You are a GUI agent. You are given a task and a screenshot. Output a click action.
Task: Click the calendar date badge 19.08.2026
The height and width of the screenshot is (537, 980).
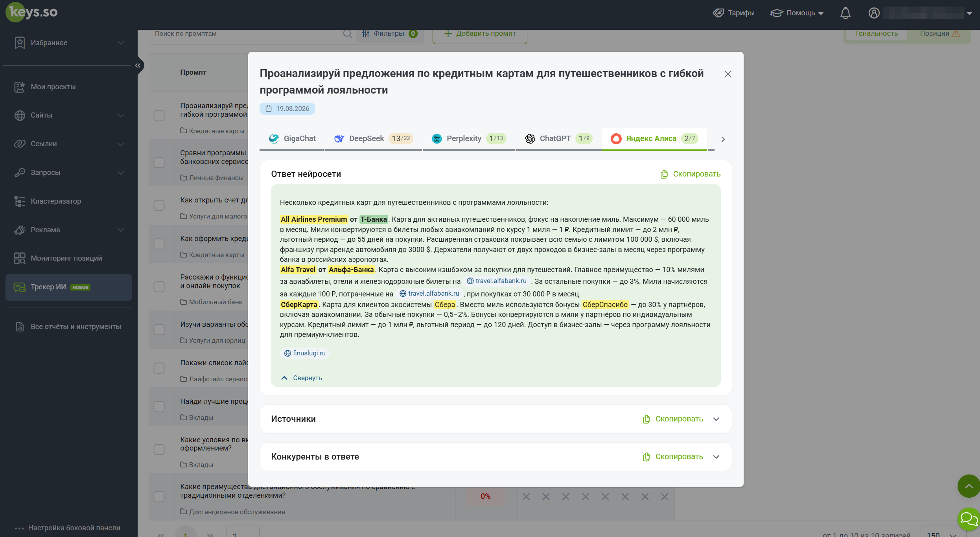(287, 109)
